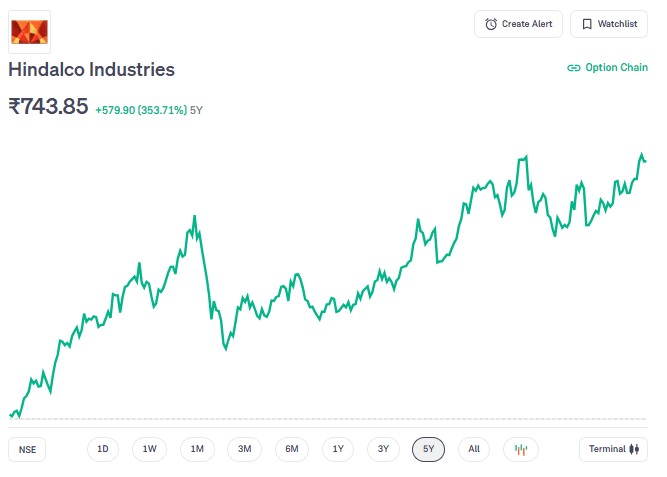Show the All time range
667x477 pixels.
474,449
